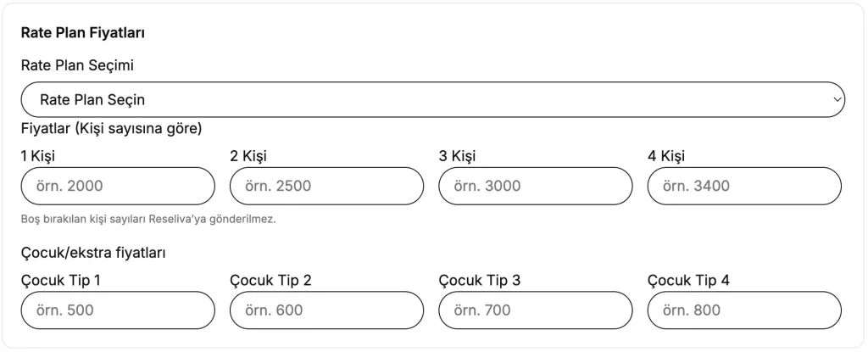Activate the 4 Kişi price input
This screenshot has height=352, width=868.
pyautogui.click(x=744, y=186)
